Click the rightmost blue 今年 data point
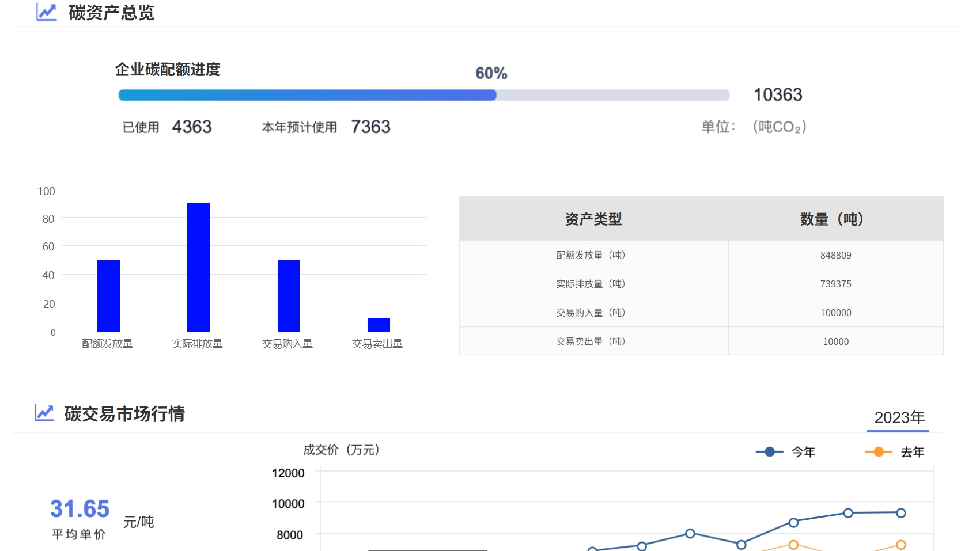The height and width of the screenshot is (551, 980). point(901,513)
